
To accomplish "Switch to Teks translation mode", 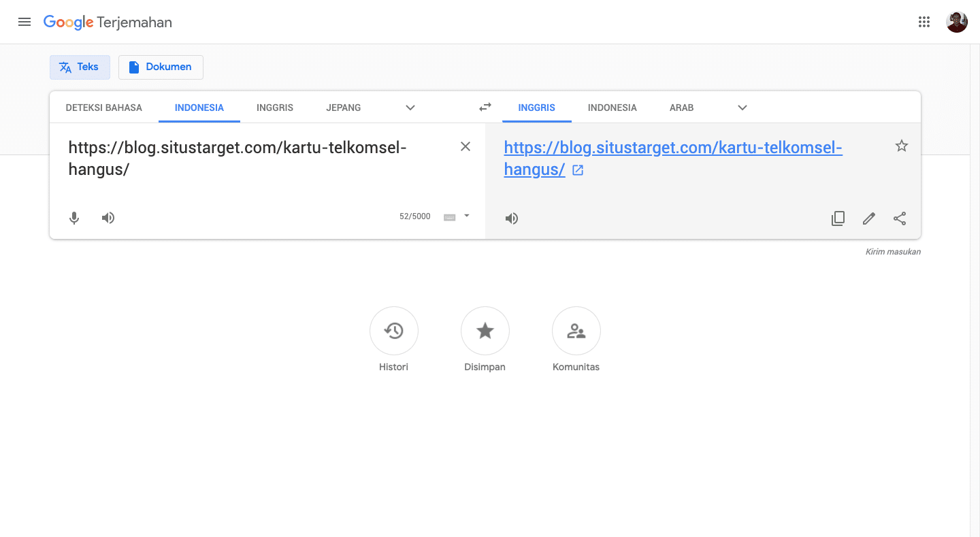I will click(x=80, y=67).
